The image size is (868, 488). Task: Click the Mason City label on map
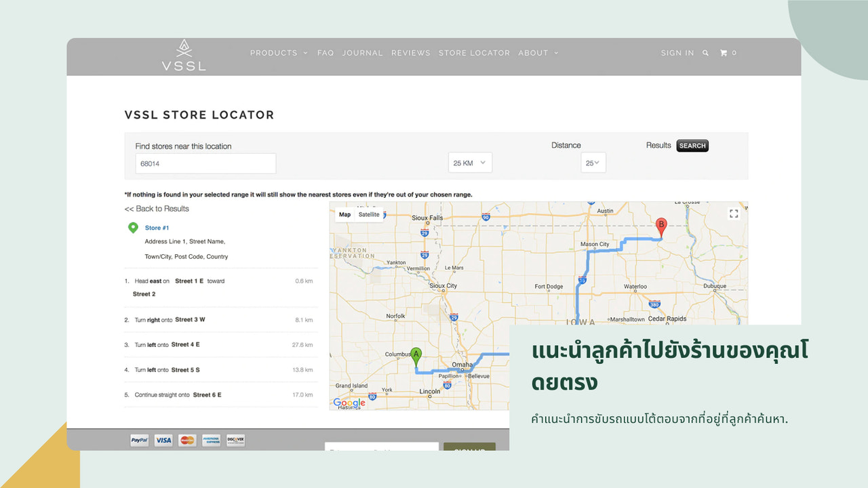(595, 245)
